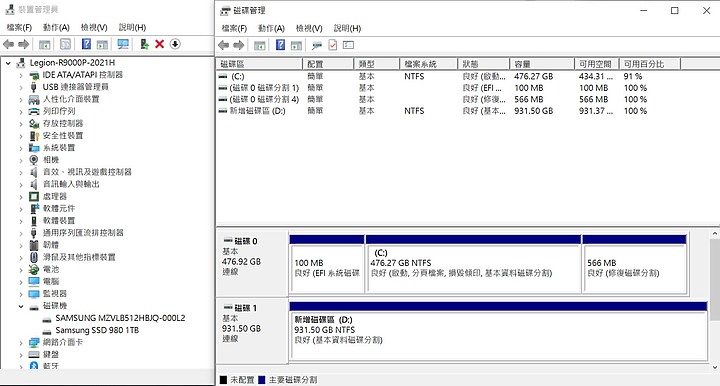720x386 pixels.
Task: Click Back arrow in Disk Management toolbar
Action: click(224, 45)
